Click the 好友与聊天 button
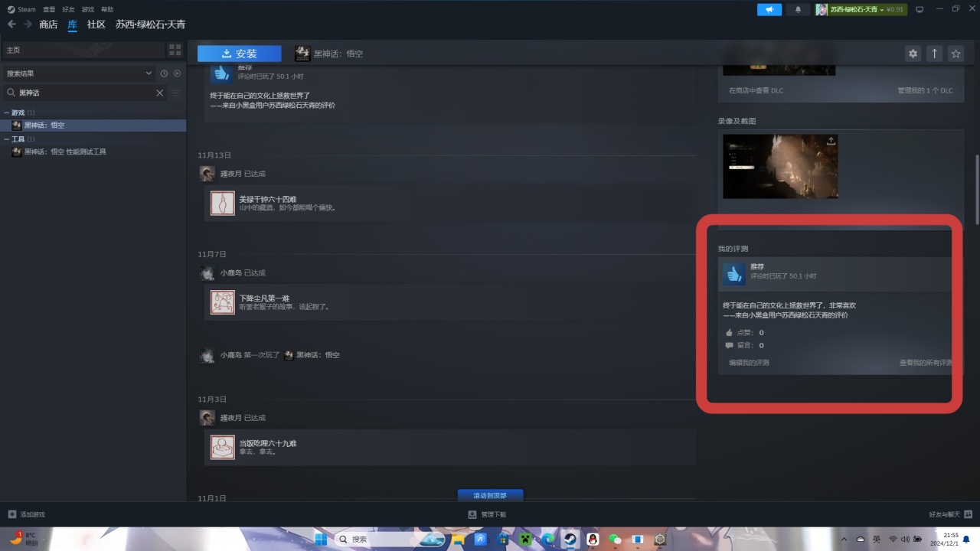Viewport: 980px width, 551px height. pos(950,514)
